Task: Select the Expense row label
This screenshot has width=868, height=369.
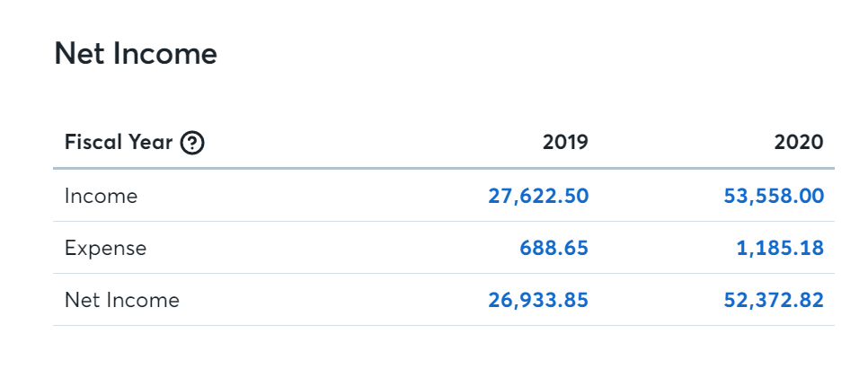Action: (105, 248)
